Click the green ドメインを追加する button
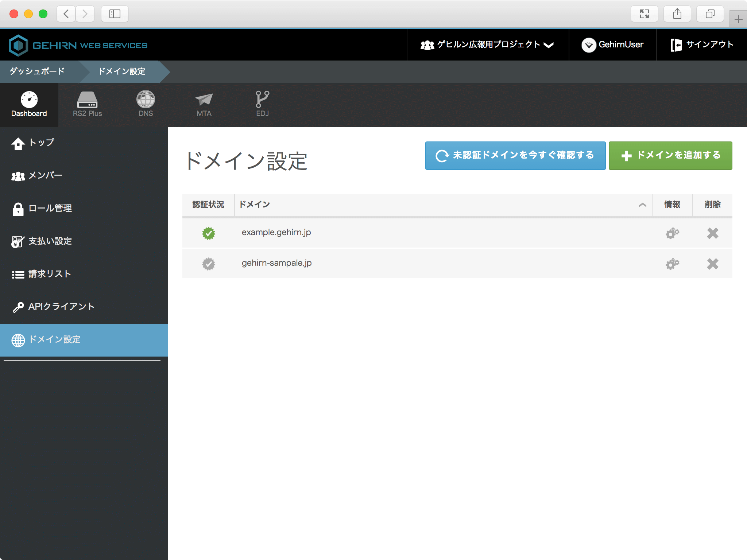Viewport: 747px width, 560px height. point(670,156)
